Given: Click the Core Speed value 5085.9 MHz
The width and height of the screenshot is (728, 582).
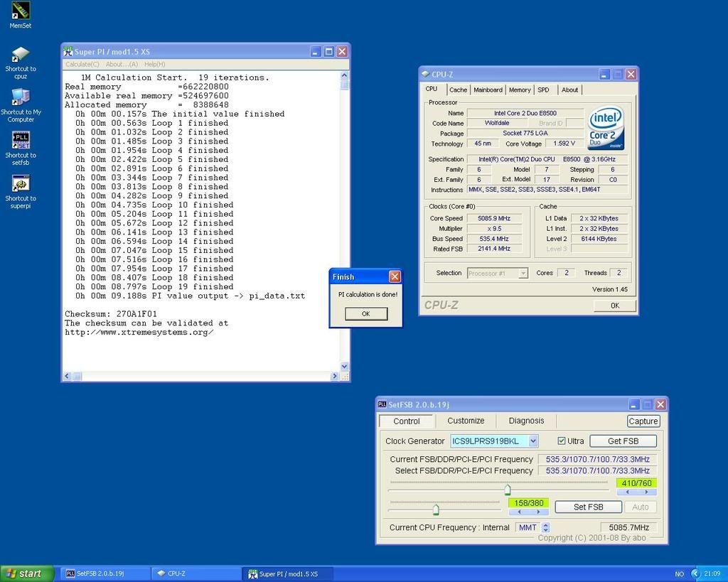Looking at the screenshot, I should (x=494, y=218).
